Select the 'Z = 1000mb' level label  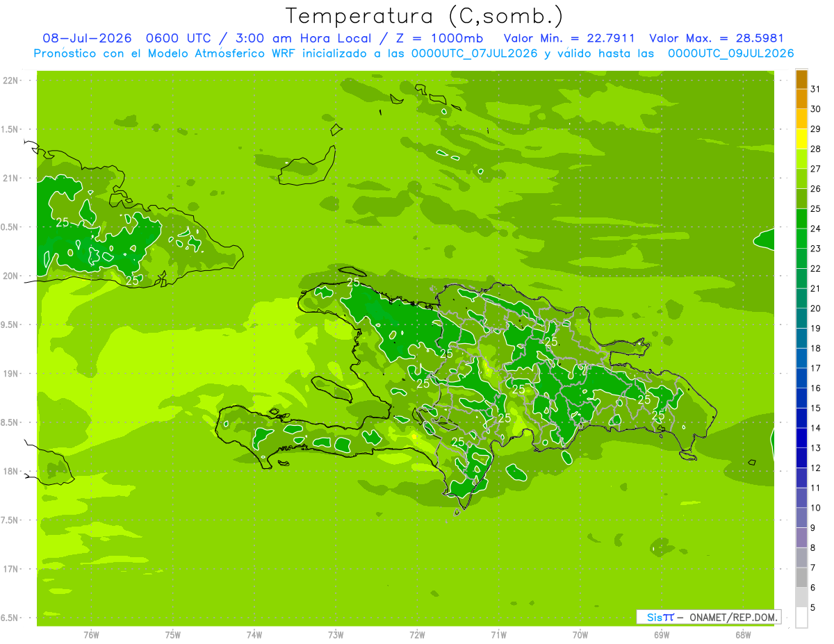439,38
